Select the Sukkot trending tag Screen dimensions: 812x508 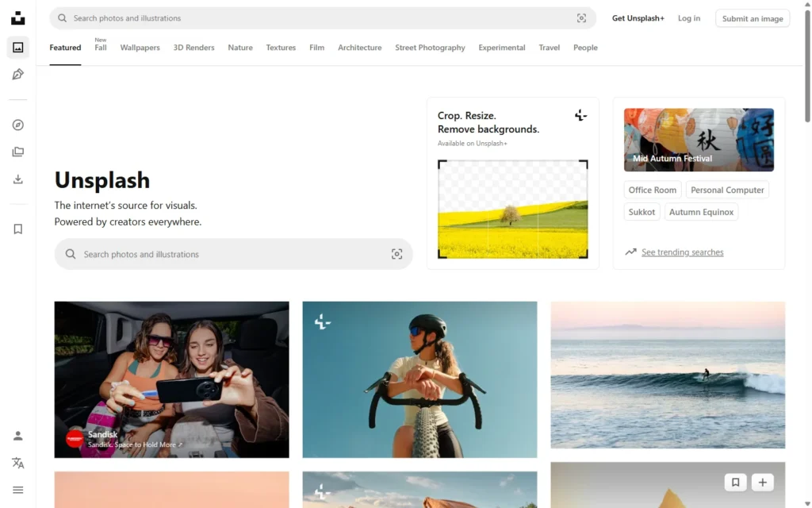(x=642, y=212)
